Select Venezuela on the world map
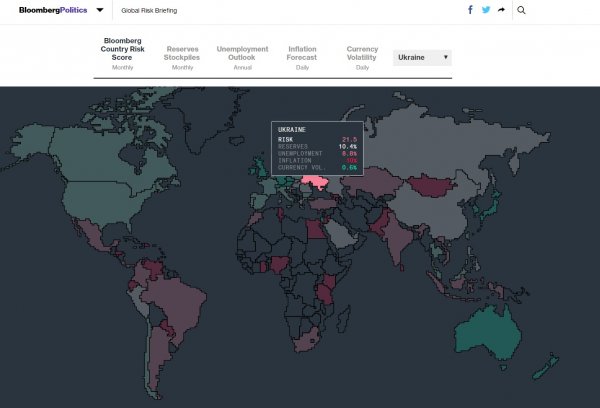The image size is (600, 408). 153,268
